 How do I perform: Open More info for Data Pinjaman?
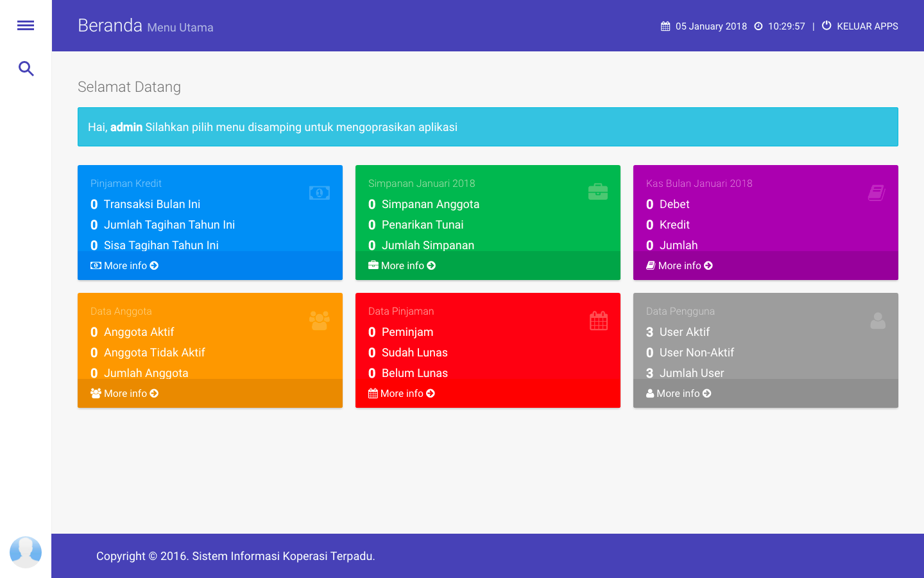click(x=402, y=393)
